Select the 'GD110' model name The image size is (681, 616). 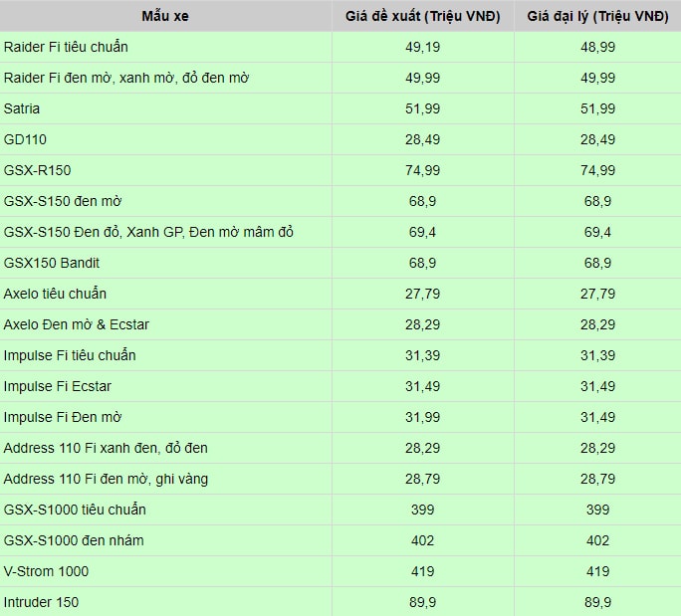(25, 139)
